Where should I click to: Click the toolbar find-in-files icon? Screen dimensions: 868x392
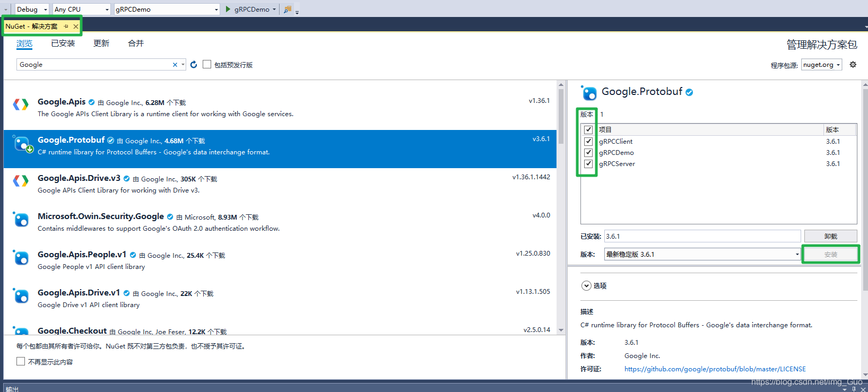tap(287, 9)
